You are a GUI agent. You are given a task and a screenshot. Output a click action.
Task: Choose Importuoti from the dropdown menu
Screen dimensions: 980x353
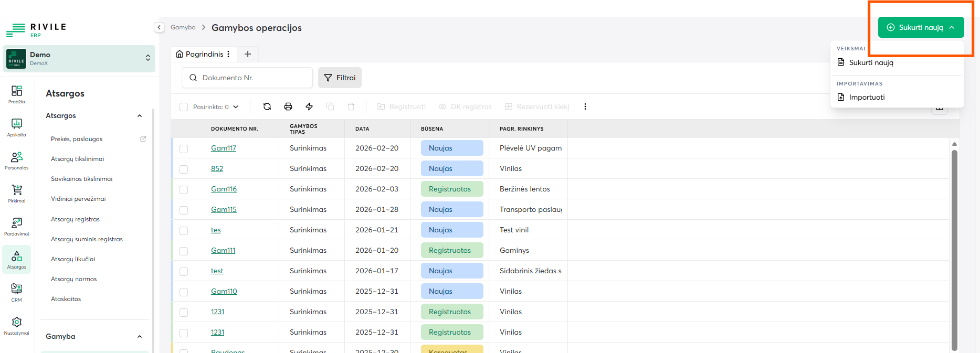coord(867,97)
